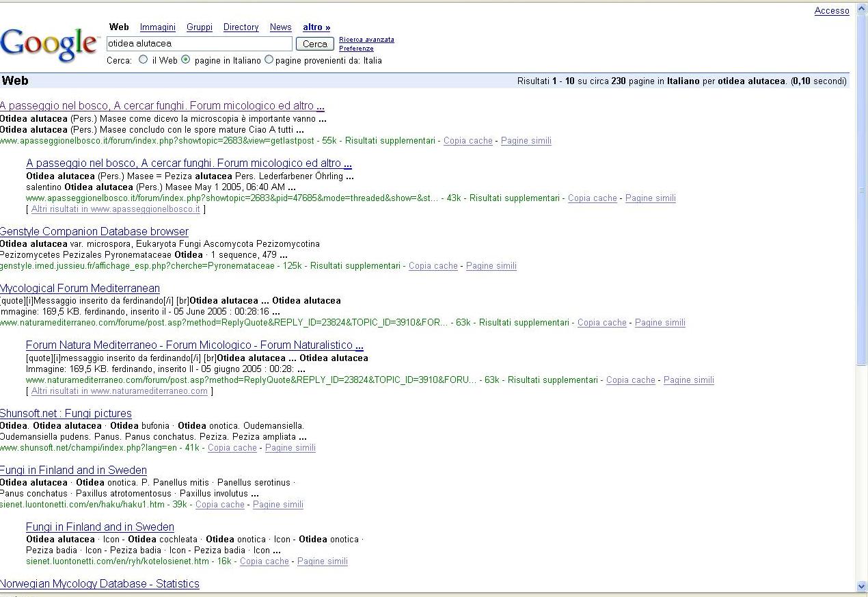The height and width of the screenshot is (597, 868).
Task: Open Copia cache for haku1.htm result
Action: pyautogui.click(x=220, y=505)
